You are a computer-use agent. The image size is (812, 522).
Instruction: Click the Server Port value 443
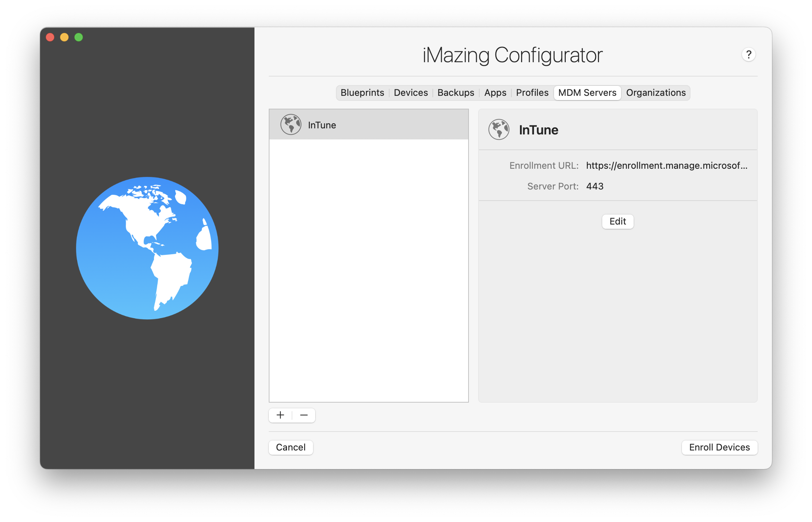595,186
